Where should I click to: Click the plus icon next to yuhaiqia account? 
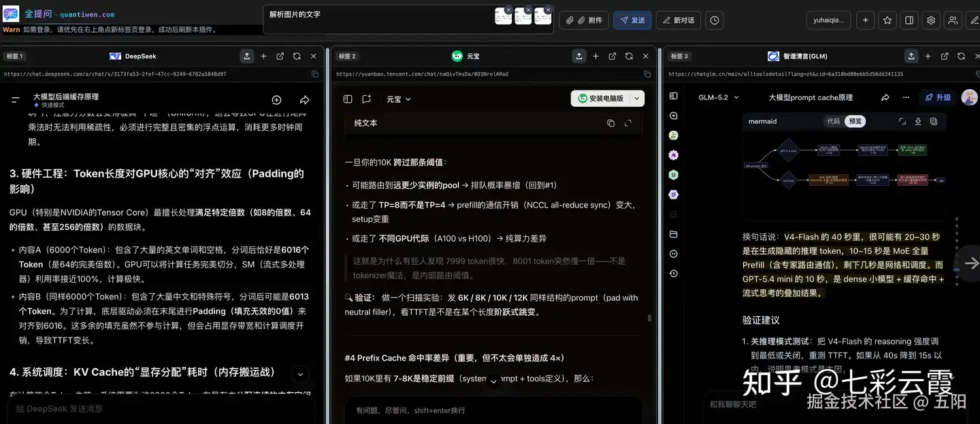click(865, 20)
